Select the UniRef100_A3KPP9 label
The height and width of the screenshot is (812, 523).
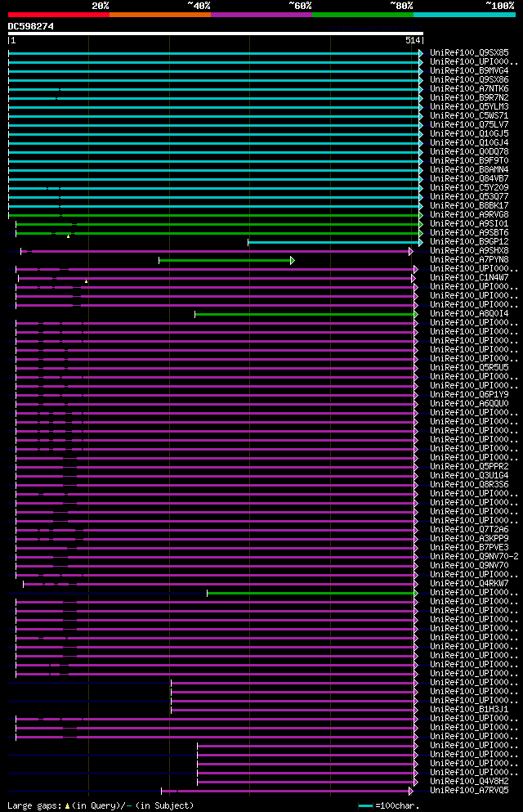(x=469, y=539)
